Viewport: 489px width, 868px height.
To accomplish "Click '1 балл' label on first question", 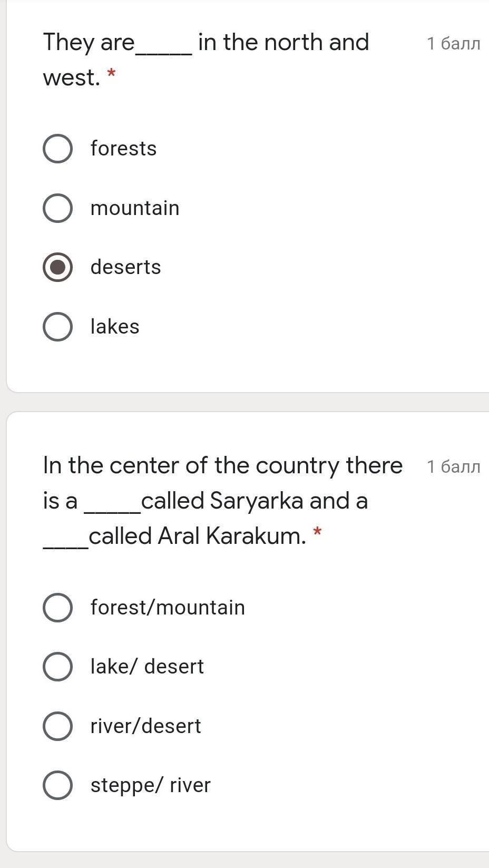I will (454, 43).
